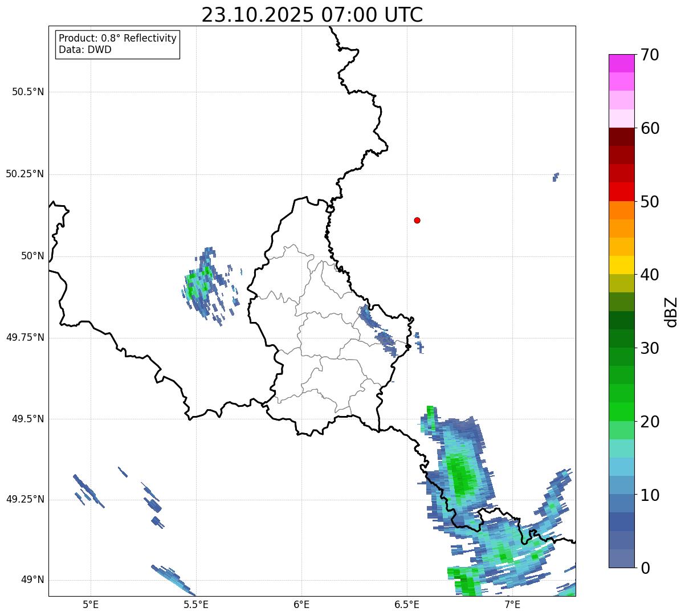
Task: Click the "5°E" longitude label
Action: coord(91,605)
